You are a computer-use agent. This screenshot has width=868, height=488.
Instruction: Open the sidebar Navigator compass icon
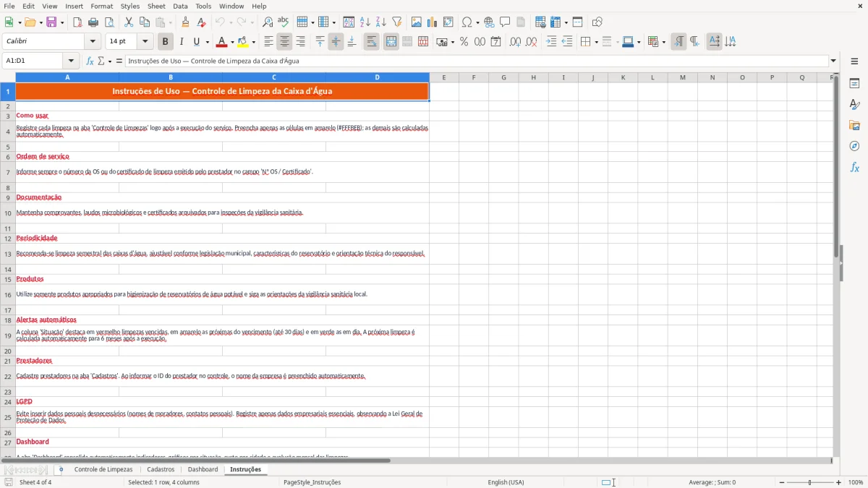point(854,146)
